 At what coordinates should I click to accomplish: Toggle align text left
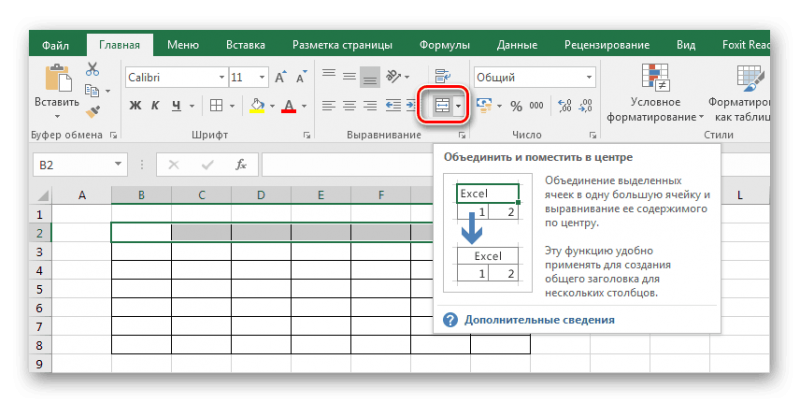pyautogui.click(x=329, y=106)
